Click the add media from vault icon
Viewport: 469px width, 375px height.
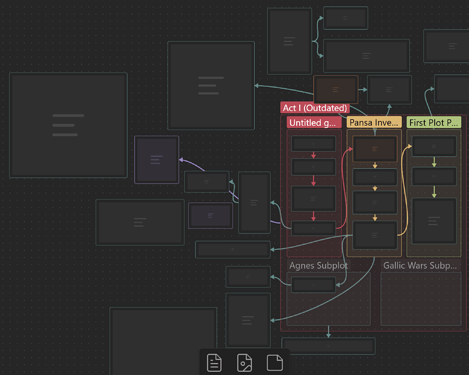[244, 363]
